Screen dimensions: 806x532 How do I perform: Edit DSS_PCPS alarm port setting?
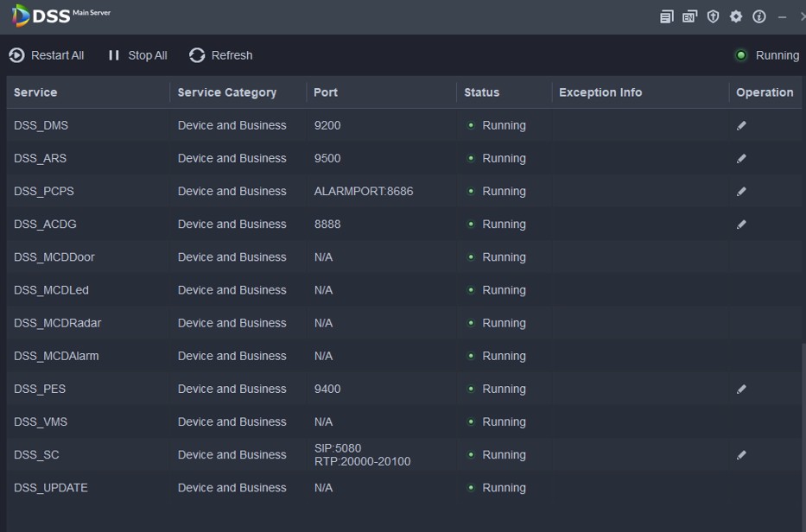point(741,191)
